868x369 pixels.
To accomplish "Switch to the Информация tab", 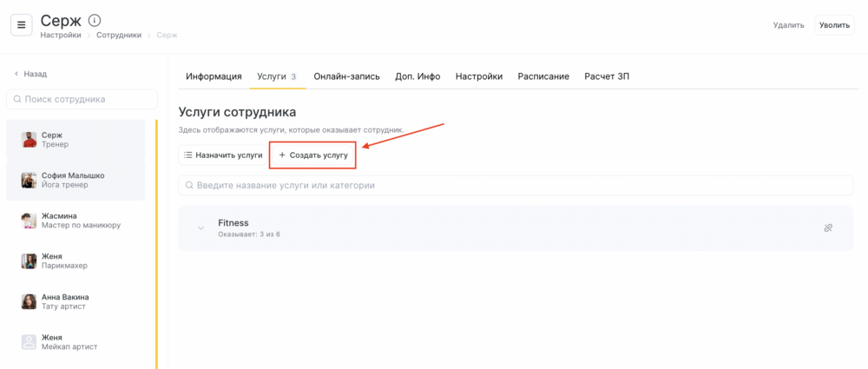I will tap(214, 76).
